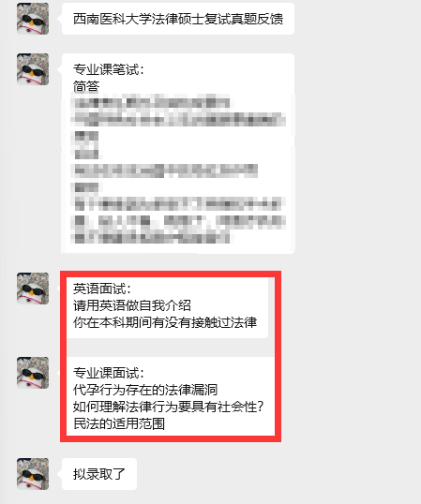Select the line 请用英语做自我介绍
This screenshot has height=504, width=421.
click(132, 305)
